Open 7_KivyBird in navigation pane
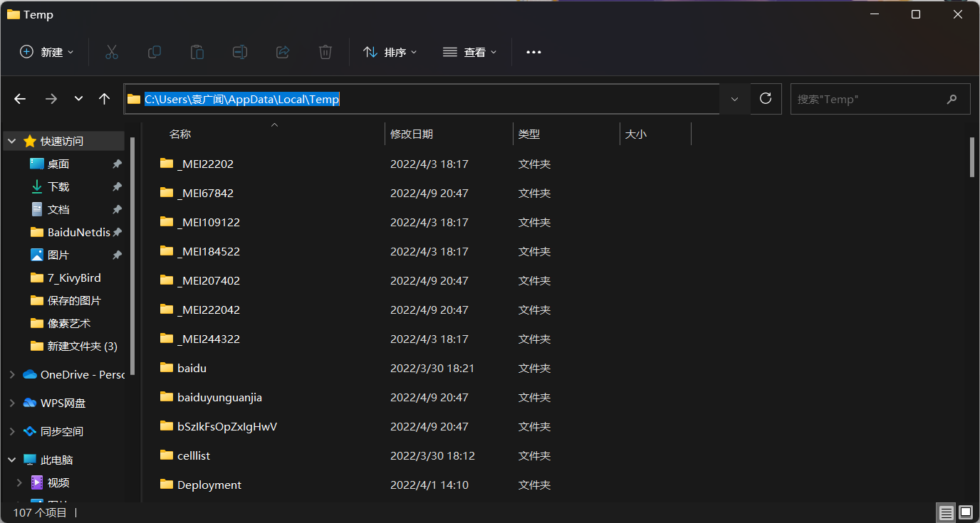 point(74,278)
